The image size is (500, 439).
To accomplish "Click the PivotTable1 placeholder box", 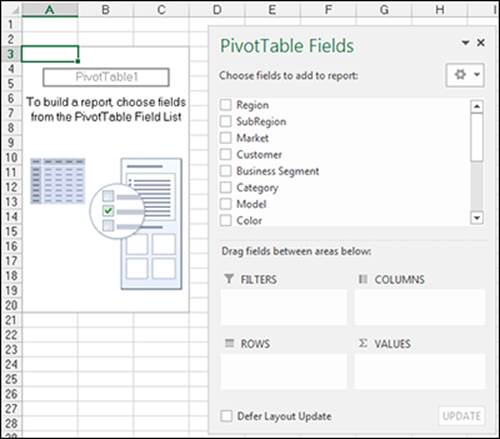I will click(x=106, y=77).
